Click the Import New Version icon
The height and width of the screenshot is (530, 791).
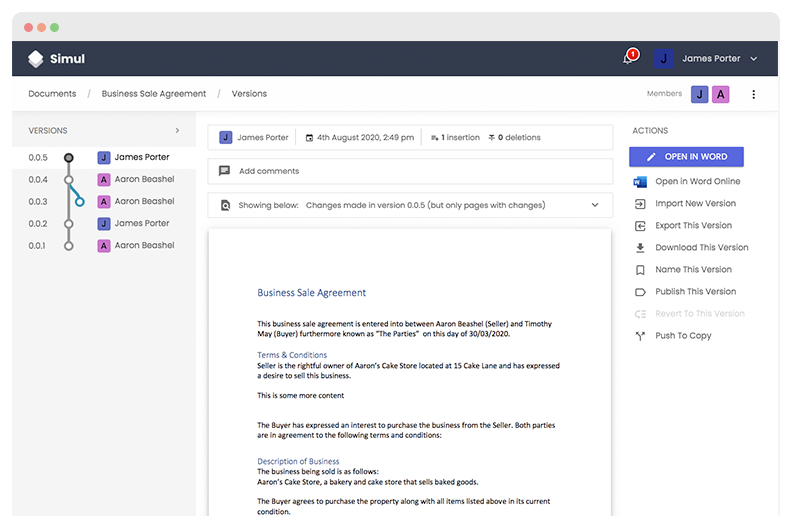[x=640, y=204]
